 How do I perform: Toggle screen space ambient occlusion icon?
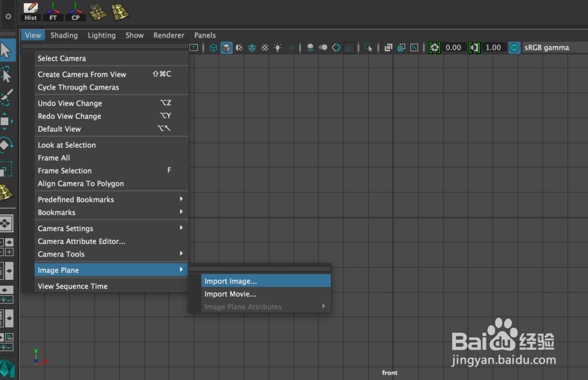coord(310,48)
